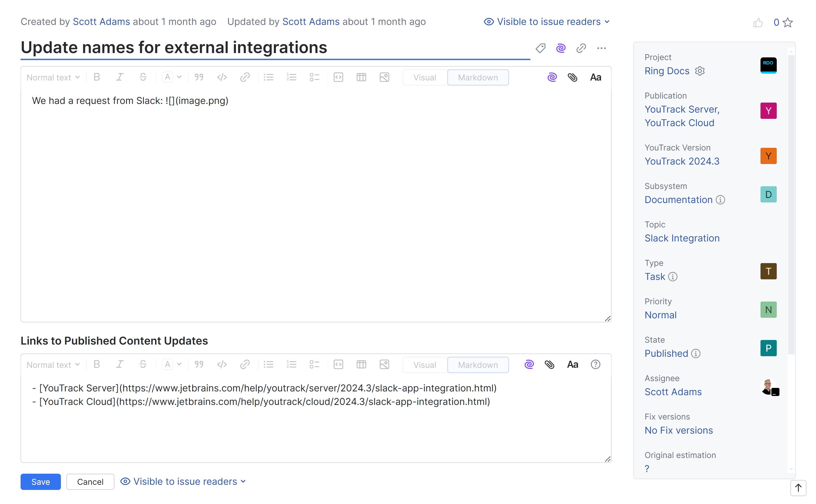This screenshot has height=504, width=816.
Task: Insert a code block in the description
Action: pyautogui.click(x=338, y=77)
